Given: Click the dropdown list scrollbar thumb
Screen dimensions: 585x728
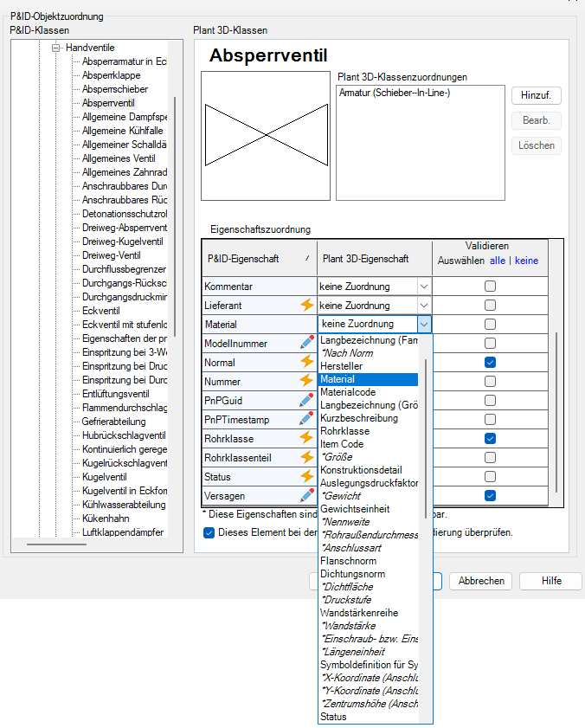Looking at the screenshot, I should pos(425,439).
